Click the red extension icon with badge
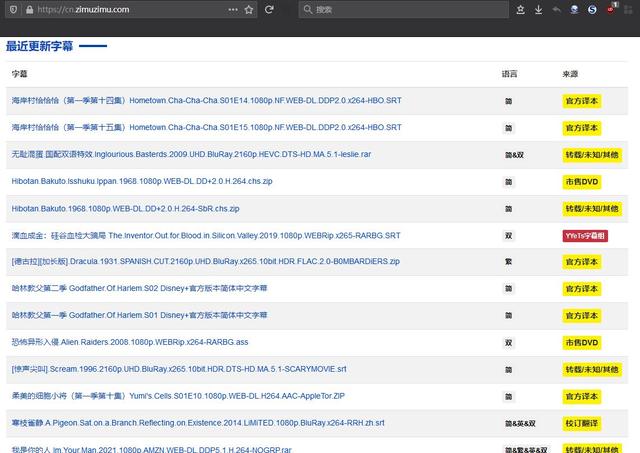This screenshot has height=453, width=640. (611, 9)
